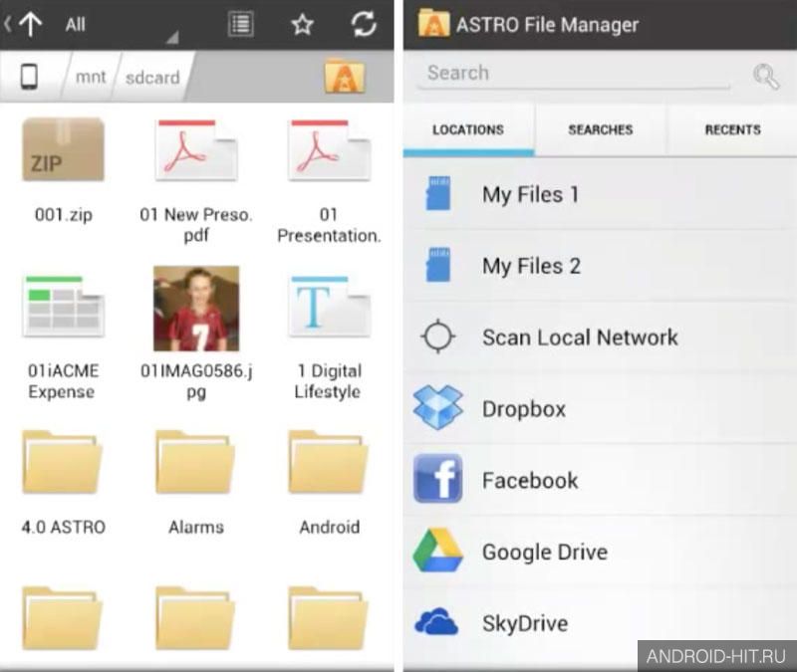Open the My Files 2 location
The width and height of the screenshot is (797, 672).
[601, 266]
